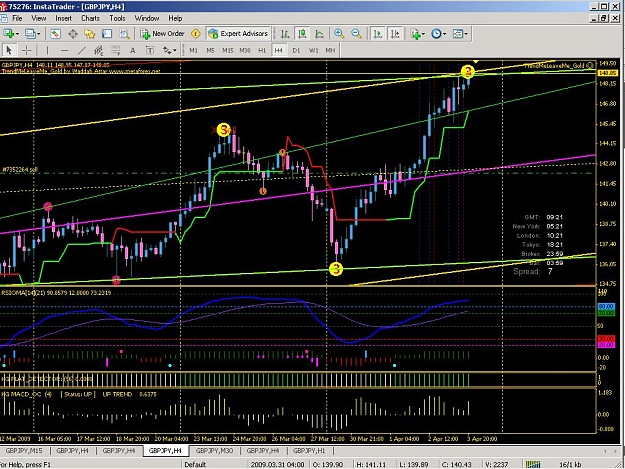Select the '#7352264 sell' order line label
This screenshot has height=469, width=625.
click(x=20, y=169)
